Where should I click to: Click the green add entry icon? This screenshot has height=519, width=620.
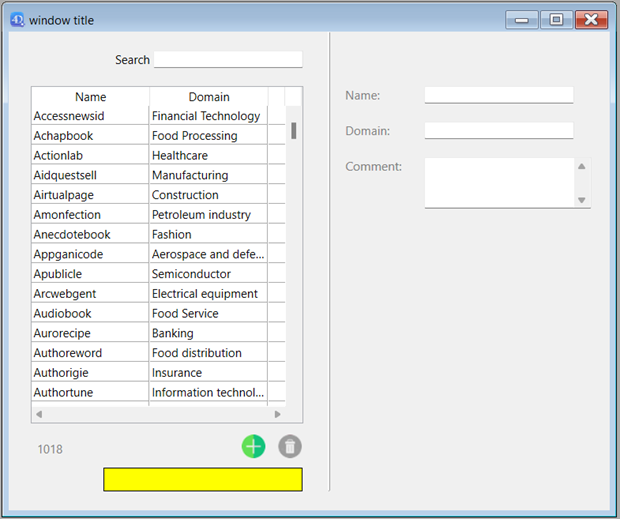[x=253, y=447]
